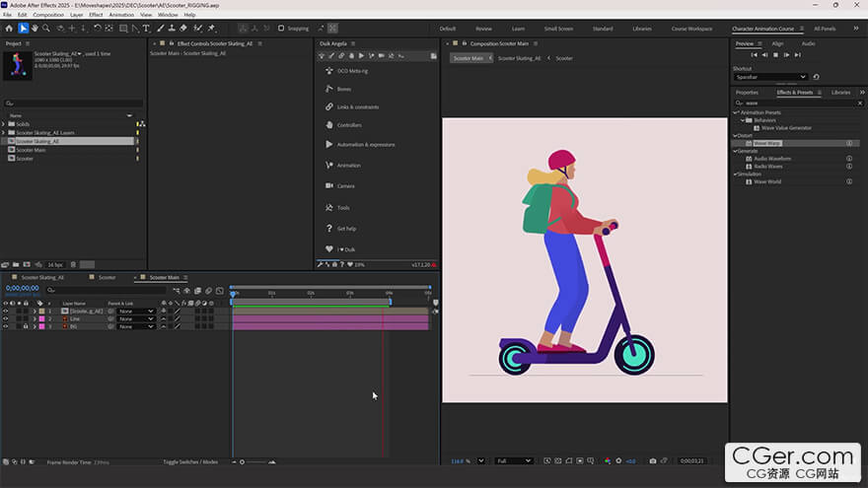868x488 pixels.
Task: Apply the Wave Warp effect
Action: 767,143
